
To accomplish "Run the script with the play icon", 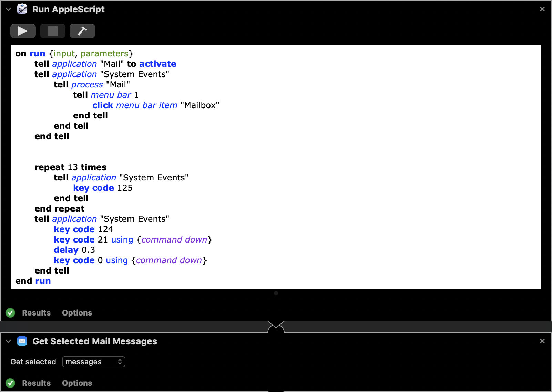I will 23,31.
